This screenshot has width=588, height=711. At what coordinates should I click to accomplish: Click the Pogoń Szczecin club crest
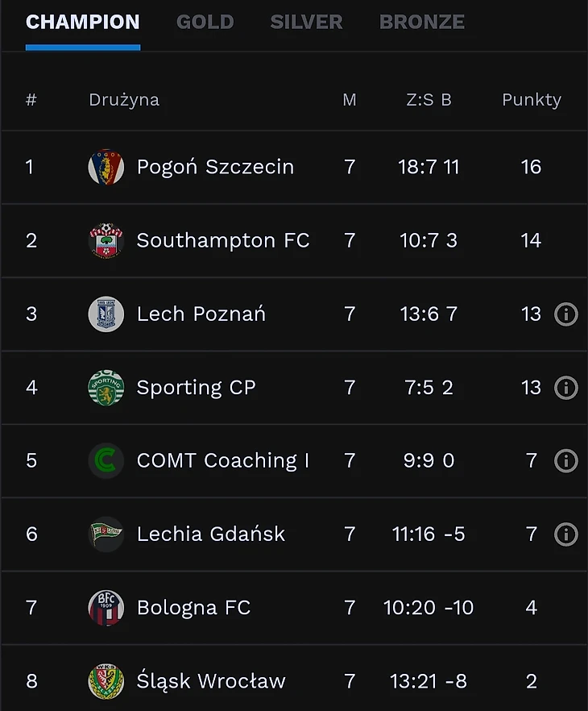pyautogui.click(x=106, y=167)
